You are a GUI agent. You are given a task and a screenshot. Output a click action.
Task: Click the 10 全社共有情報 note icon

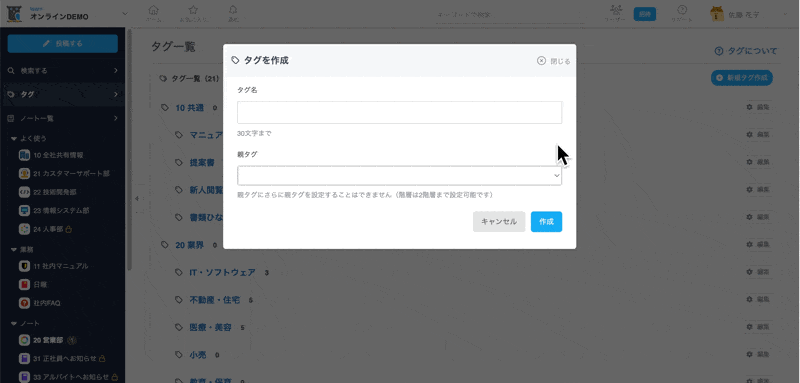[24, 155]
